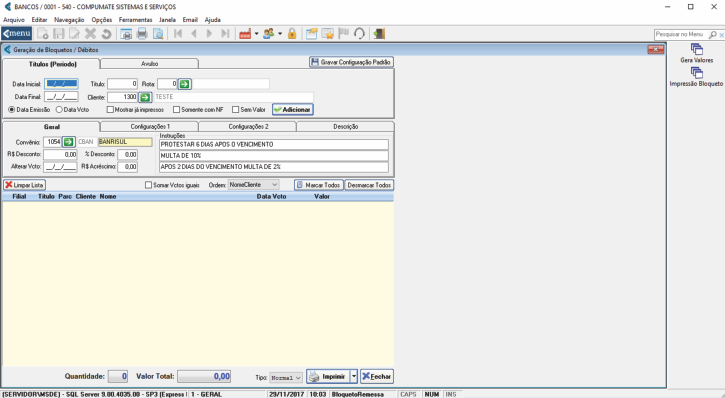The height and width of the screenshot is (398, 725).
Task: Enable the Somente com NF checkbox
Action: click(176, 110)
